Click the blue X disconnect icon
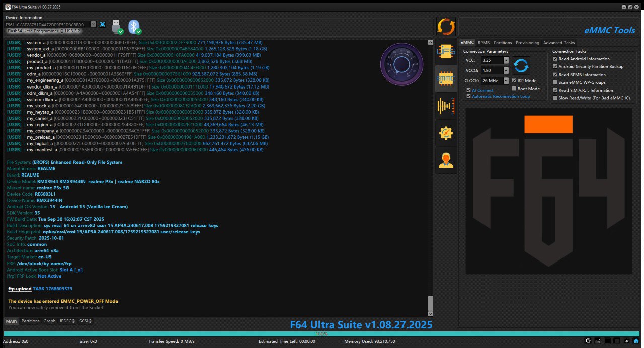 [x=102, y=24]
